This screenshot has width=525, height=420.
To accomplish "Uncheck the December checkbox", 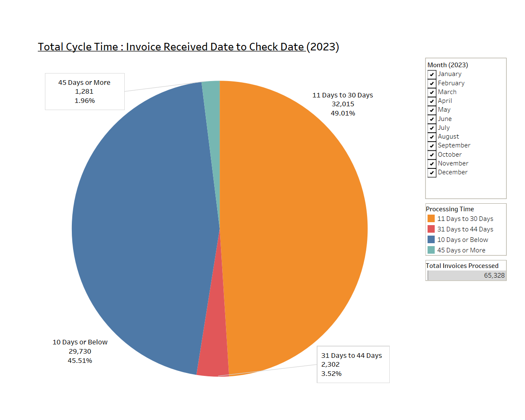I will coord(432,173).
